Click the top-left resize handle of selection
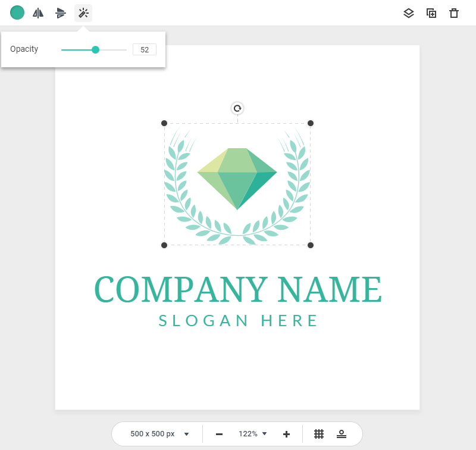The width and height of the screenshot is (476, 450). (164, 123)
